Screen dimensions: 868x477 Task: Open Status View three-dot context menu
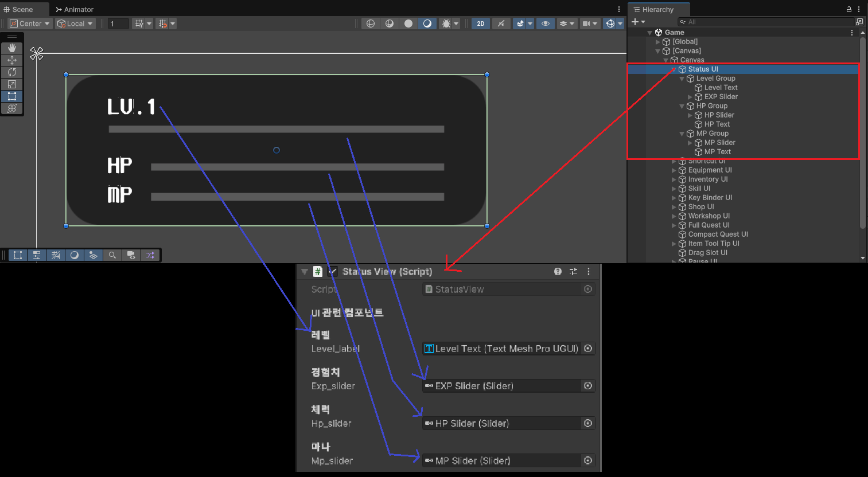tap(589, 272)
